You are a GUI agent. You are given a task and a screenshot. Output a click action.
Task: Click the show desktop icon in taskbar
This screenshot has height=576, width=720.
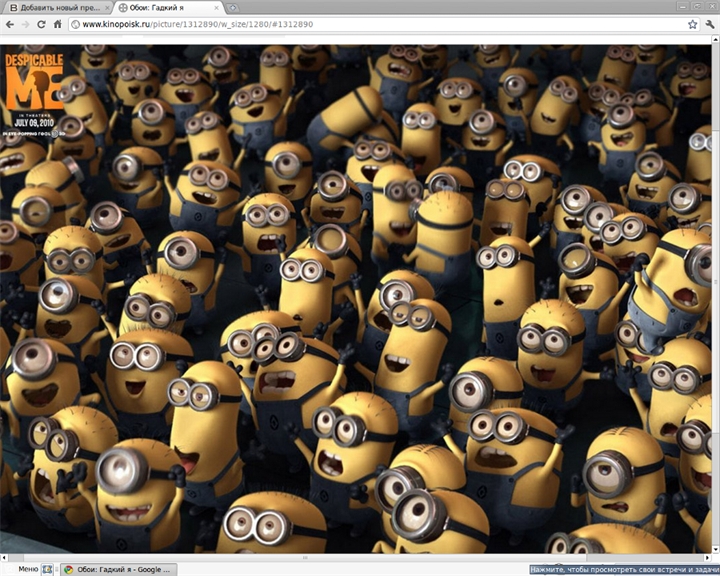pos(47,570)
